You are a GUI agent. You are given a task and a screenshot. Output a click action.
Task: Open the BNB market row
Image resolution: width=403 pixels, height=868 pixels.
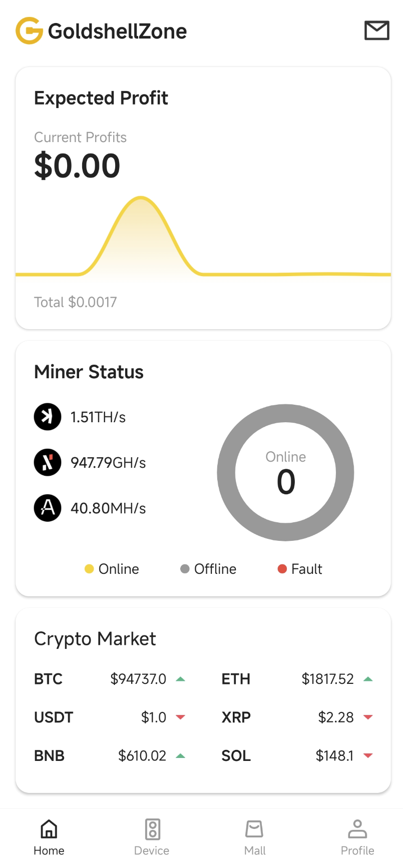(110, 755)
